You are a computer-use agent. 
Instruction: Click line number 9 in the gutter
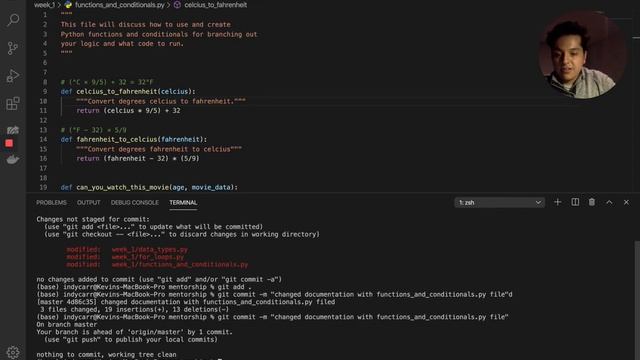(44, 91)
